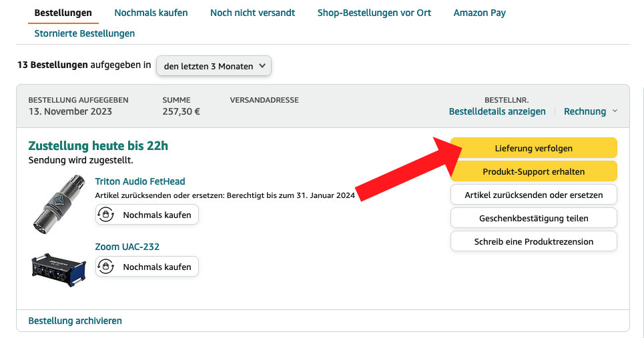
Task: Open the Noch nicht versandt tab
Action: click(252, 13)
